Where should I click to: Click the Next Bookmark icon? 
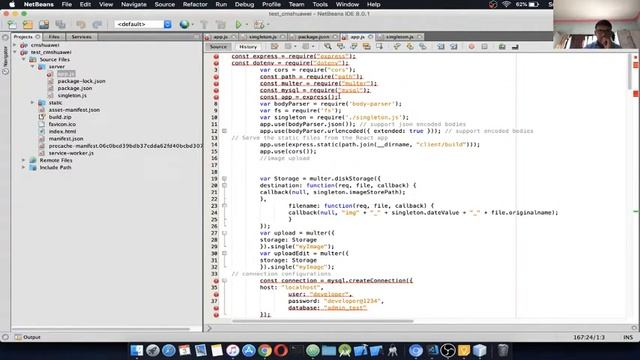410,47
